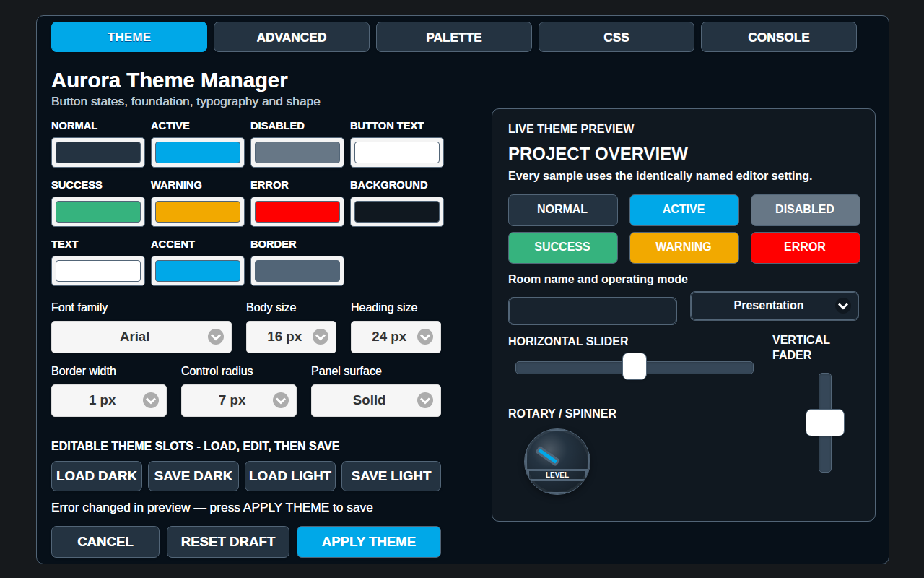Viewport: 924px width, 578px height.
Task: Click SAVE DARK theme slot
Action: [x=193, y=476]
